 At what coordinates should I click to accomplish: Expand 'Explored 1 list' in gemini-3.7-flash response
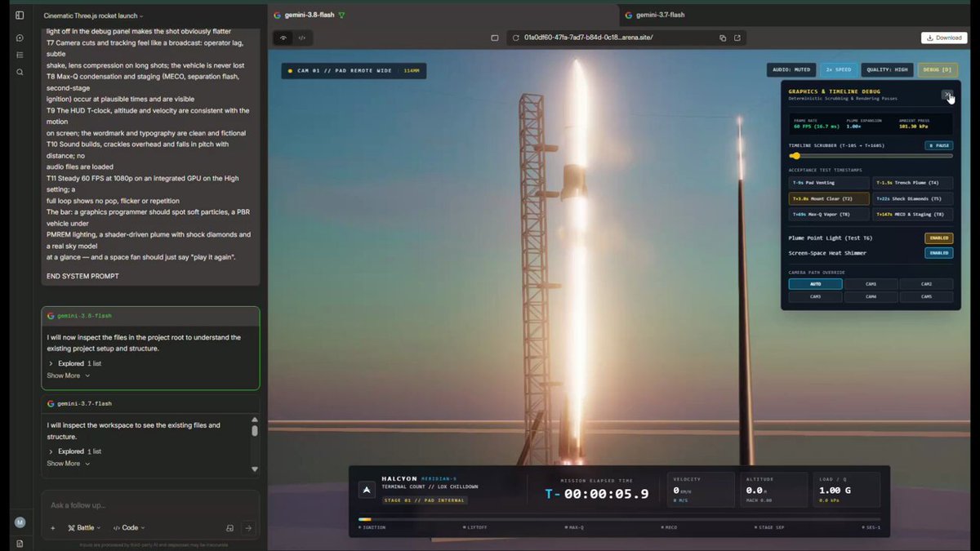click(x=74, y=451)
